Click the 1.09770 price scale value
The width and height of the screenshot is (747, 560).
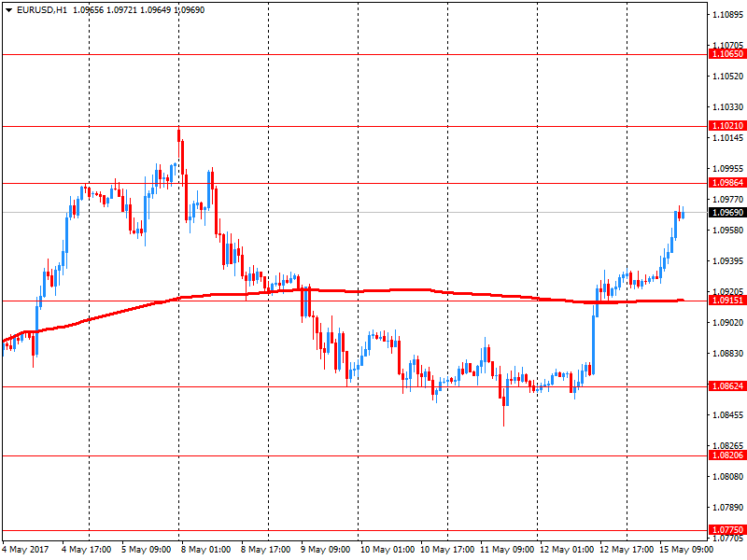[728, 200]
